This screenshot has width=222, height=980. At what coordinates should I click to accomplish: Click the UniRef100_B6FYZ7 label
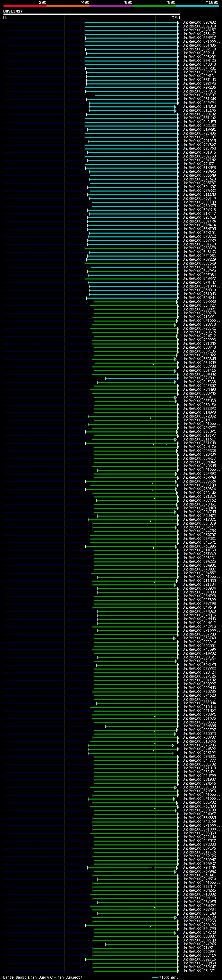199,305
